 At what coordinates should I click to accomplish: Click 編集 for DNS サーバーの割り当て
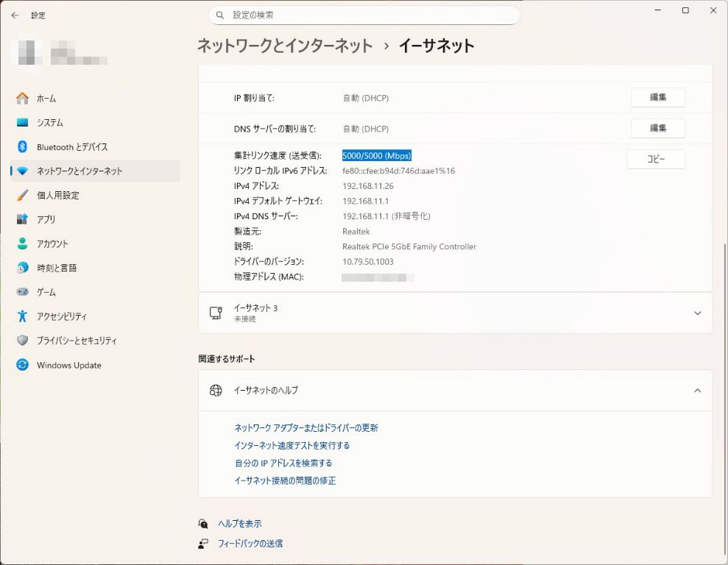(657, 129)
